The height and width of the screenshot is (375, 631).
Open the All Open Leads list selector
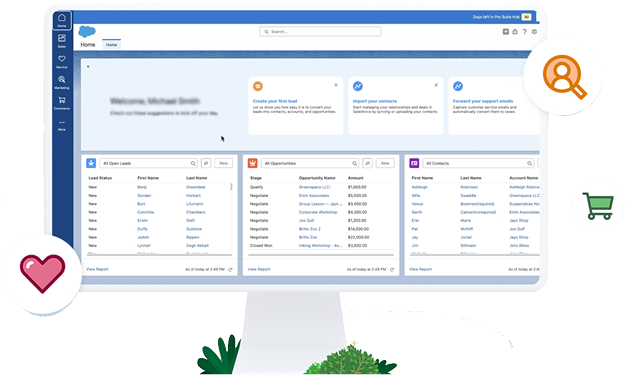pos(148,163)
